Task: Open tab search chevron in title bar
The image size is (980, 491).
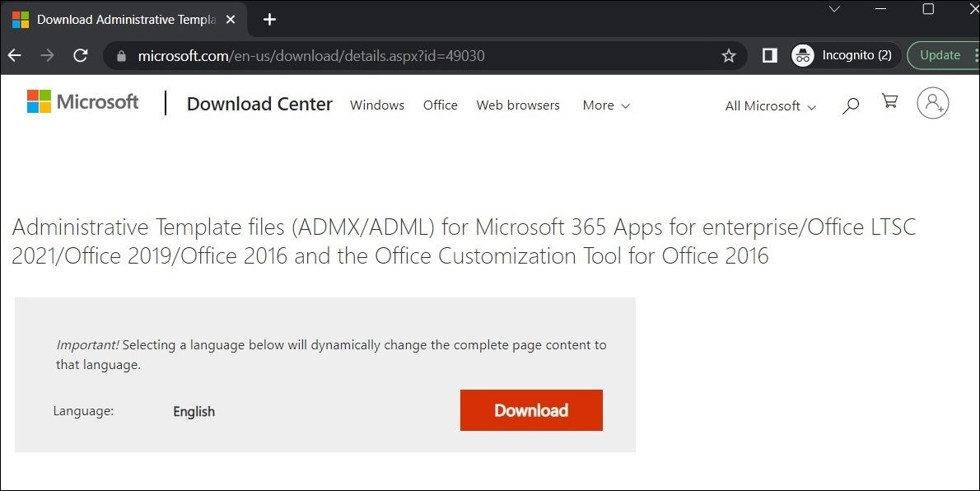Action: pos(834,9)
